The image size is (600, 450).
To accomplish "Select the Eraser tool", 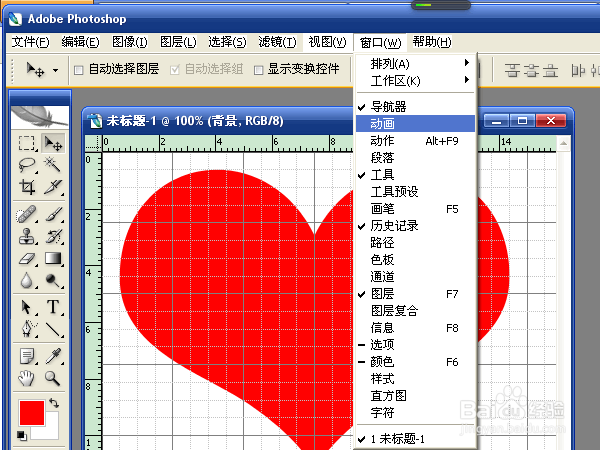I will pyautogui.click(x=27, y=259).
